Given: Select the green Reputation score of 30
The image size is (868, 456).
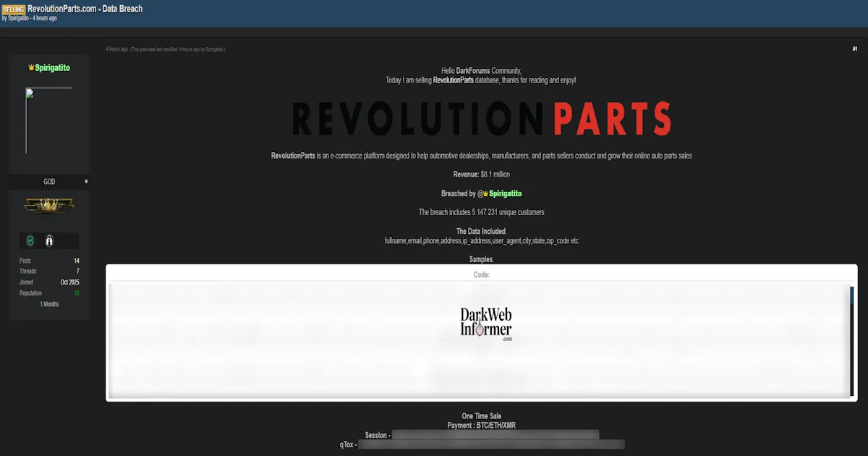Looking at the screenshot, I should [x=77, y=292].
